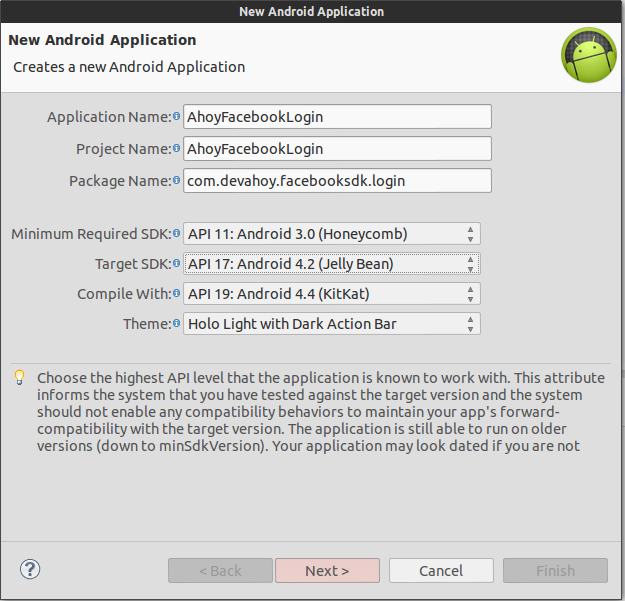Click the 'Target SDK:' label
This screenshot has height=601, width=625.
tap(133, 264)
